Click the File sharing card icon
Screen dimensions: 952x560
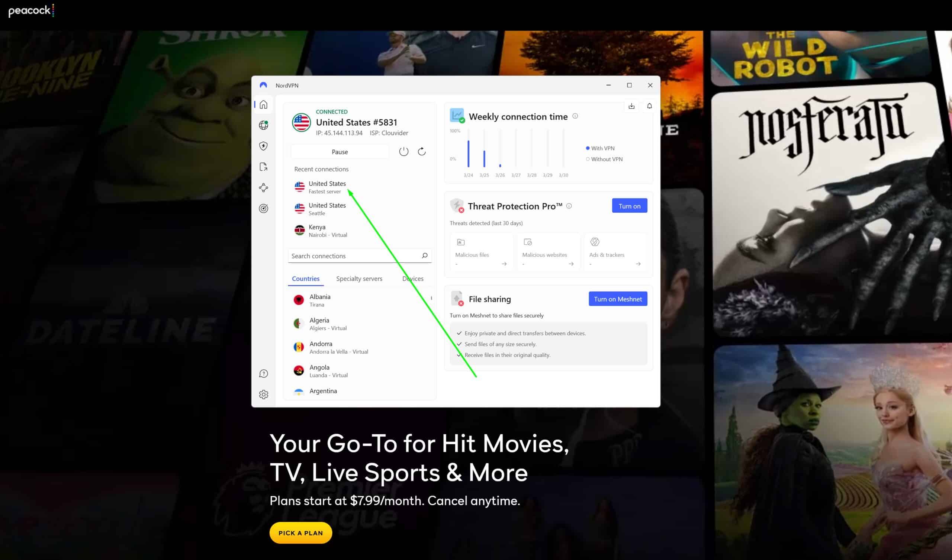coord(457,299)
